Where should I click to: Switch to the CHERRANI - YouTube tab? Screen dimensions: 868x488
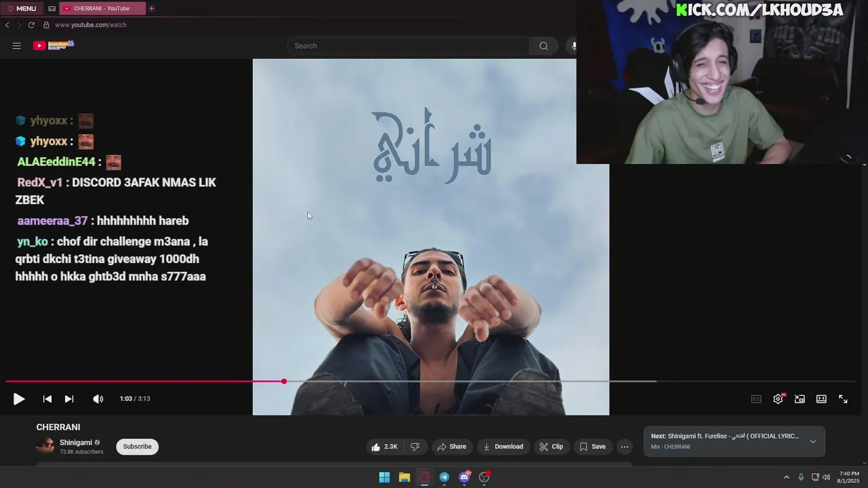pyautogui.click(x=102, y=8)
